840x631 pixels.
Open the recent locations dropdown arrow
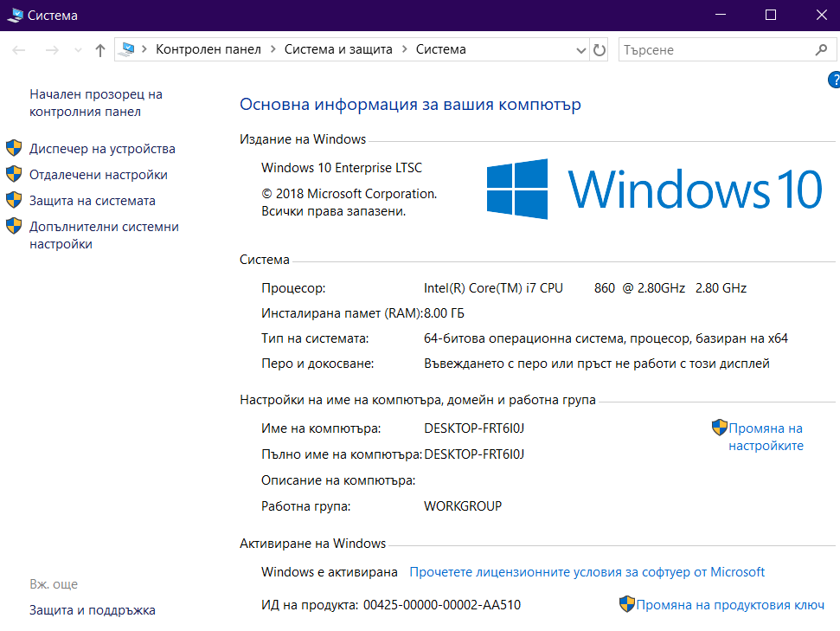click(78, 50)
